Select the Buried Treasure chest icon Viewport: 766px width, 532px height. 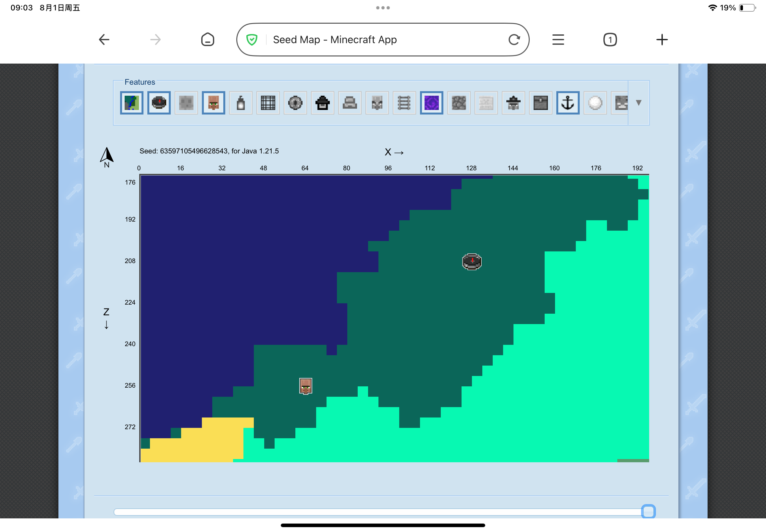pos(540,103)
